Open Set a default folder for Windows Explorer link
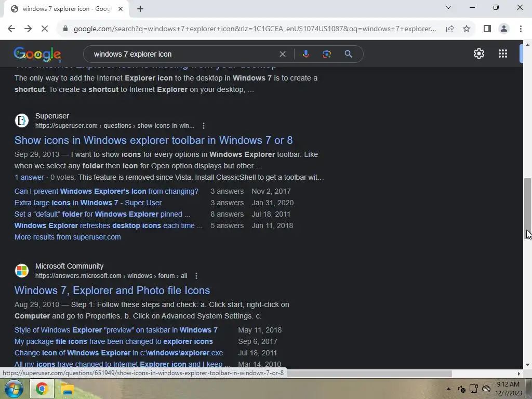This screenshot has height=399, width=532. [x=102, y=215]
